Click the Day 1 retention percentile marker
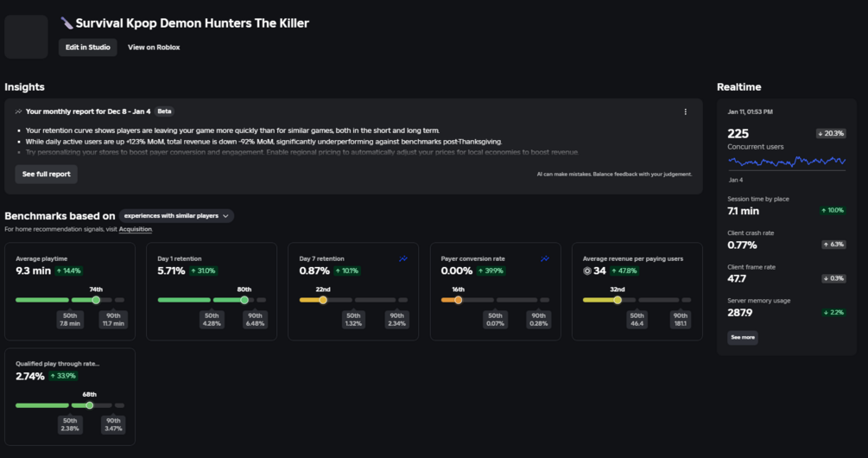This screenshot has width=868, height=458. (x=244, y=300)
